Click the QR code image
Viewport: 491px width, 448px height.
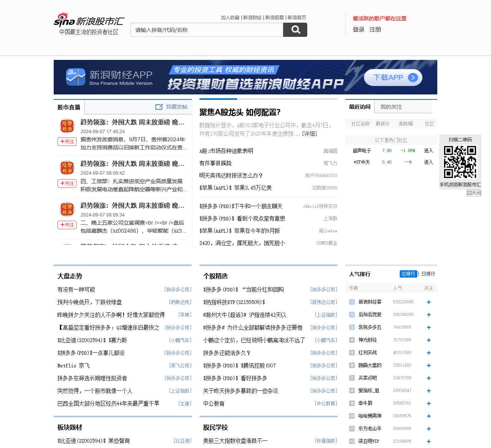[x=460, y=162]
